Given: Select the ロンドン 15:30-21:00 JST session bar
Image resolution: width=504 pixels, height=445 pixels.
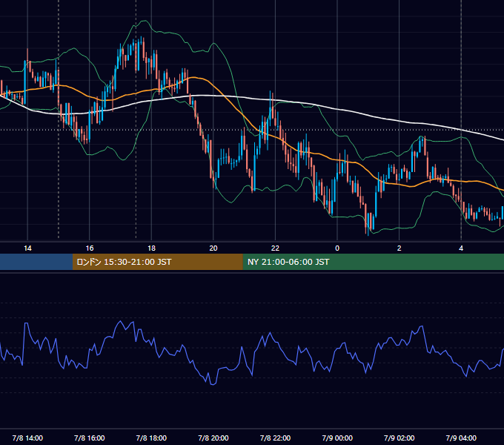Looking at the screenshot, I should (x=157, y=262).
